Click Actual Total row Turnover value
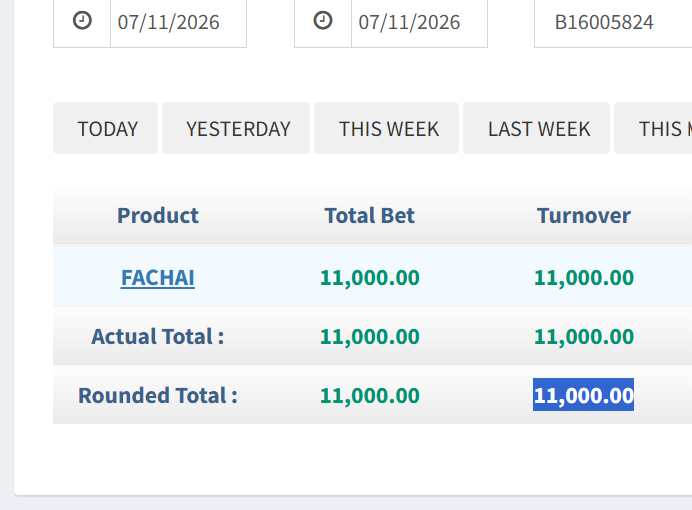This screenshot has height=510, width=692. [584, 337]
